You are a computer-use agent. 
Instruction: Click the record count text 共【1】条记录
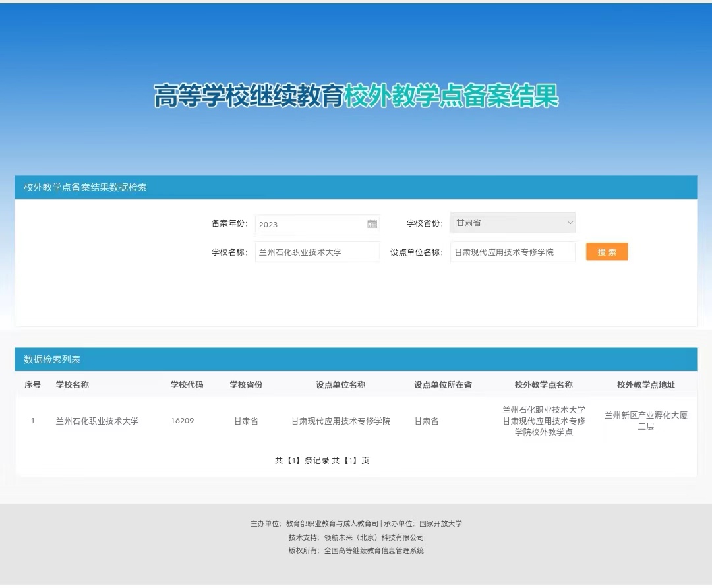[x=302, y=460]
